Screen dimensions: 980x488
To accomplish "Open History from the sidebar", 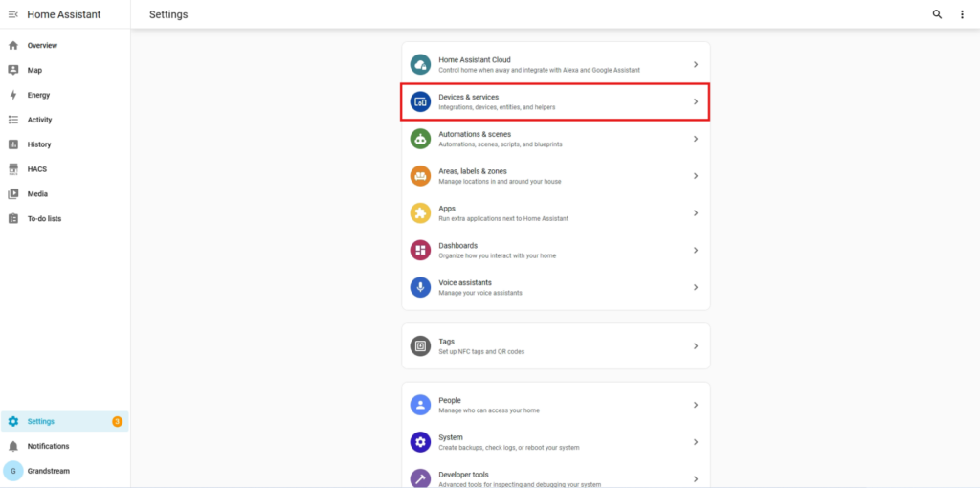I will click(38, 144).
